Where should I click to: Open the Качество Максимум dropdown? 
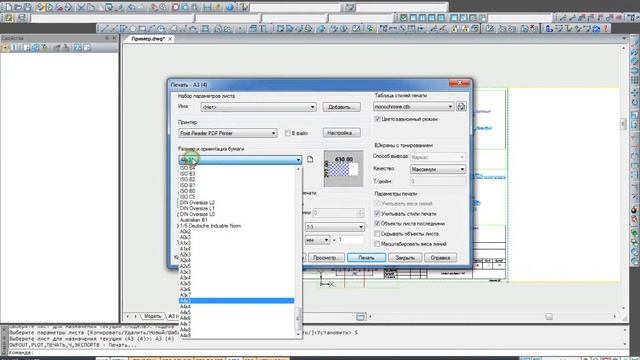pyautogui.click(x=438, y=169)
